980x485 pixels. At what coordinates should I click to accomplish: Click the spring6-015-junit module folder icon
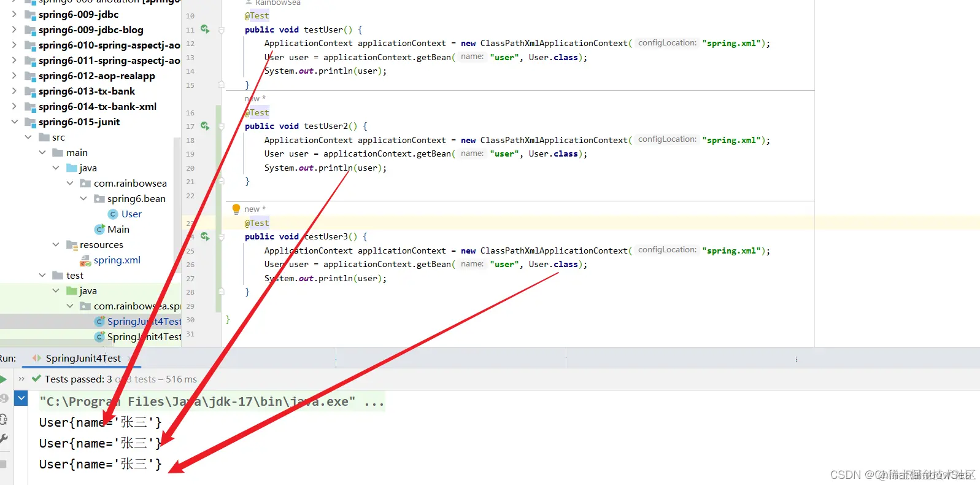(30, 122)
